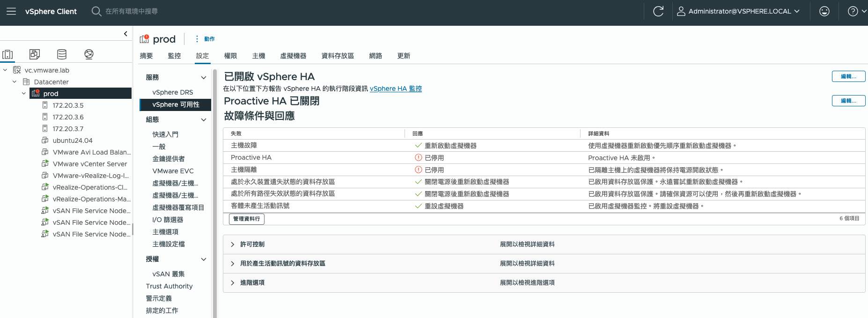Click host icon for 172.20.3.7
The height and width of the screenshot is (318, 868).
pyautogui.click(x=45, y=129)
